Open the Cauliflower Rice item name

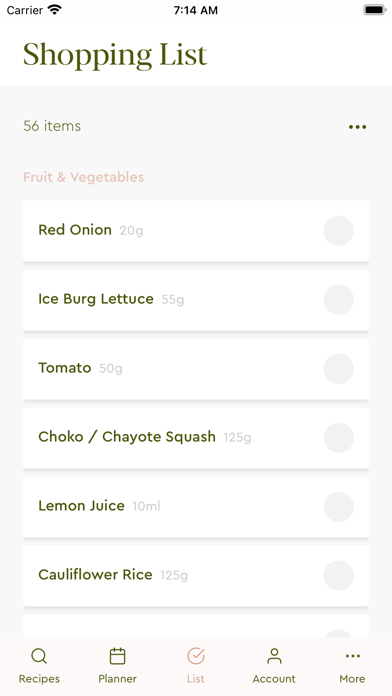[95, 575]
